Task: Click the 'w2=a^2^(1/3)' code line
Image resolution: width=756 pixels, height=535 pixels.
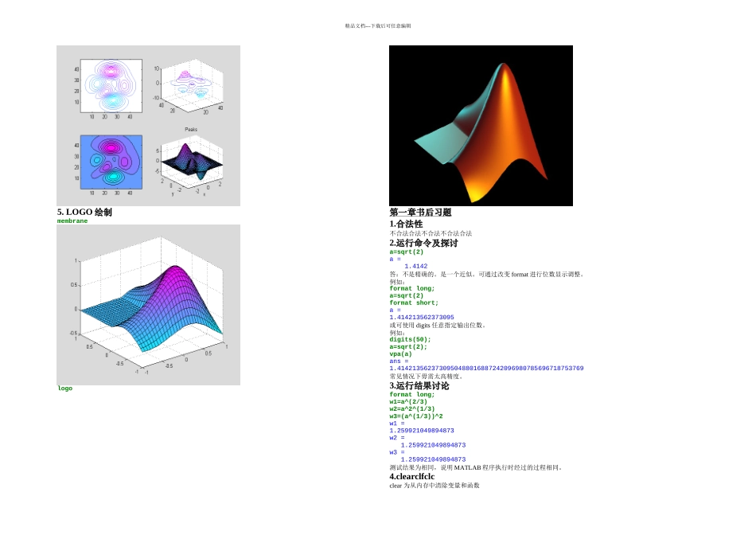Action: tap(412, 409)
